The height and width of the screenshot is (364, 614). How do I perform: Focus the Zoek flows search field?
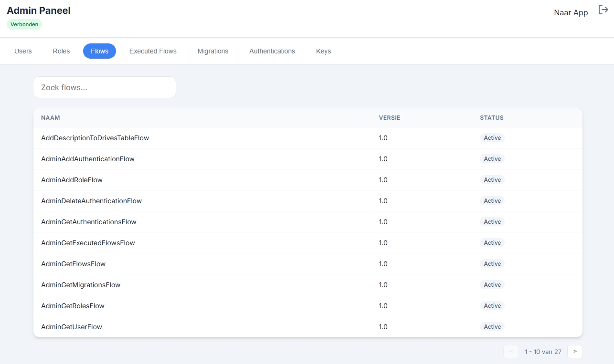point(105,88)
